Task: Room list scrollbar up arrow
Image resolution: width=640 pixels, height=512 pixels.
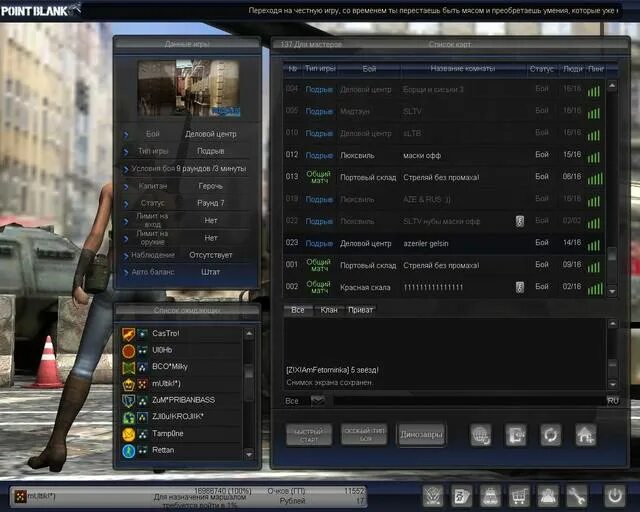Action: [x=612, y=85]
